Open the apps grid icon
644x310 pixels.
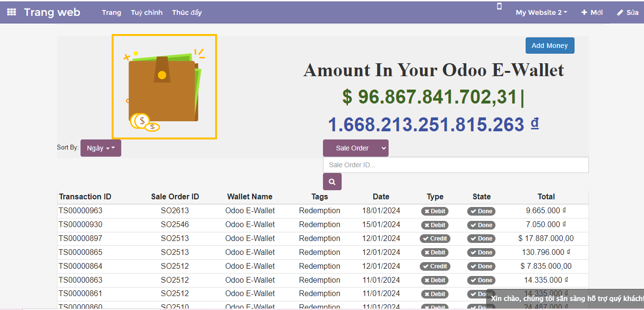(11, 12)
